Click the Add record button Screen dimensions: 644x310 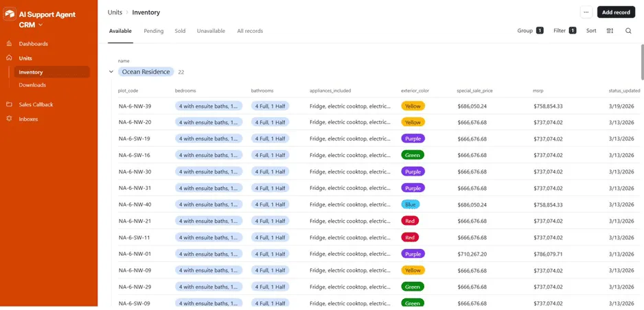pyautogui.click(x=616, y=12)
